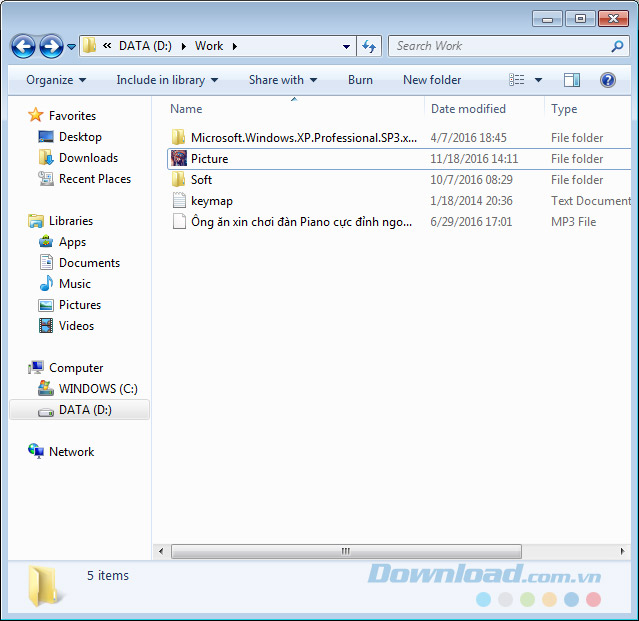Click the search magnifier icon
This screenshot has height=621, width=639.
point(617,46)
